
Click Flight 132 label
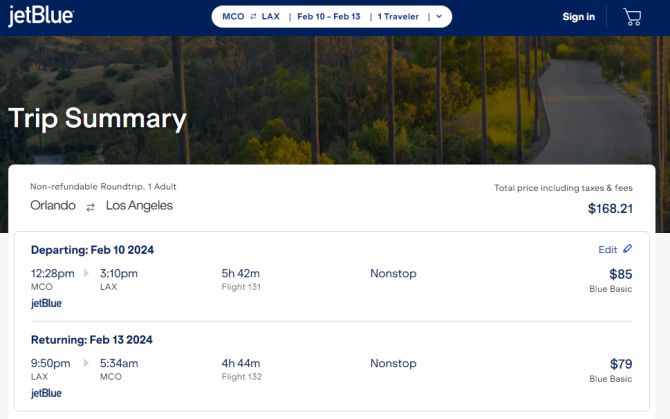coord(241,377)
